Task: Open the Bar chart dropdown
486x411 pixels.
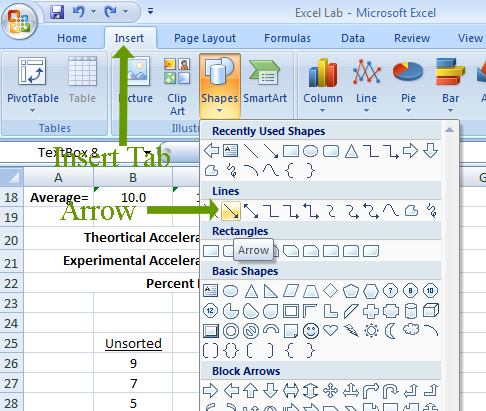Action: (450, 86)
